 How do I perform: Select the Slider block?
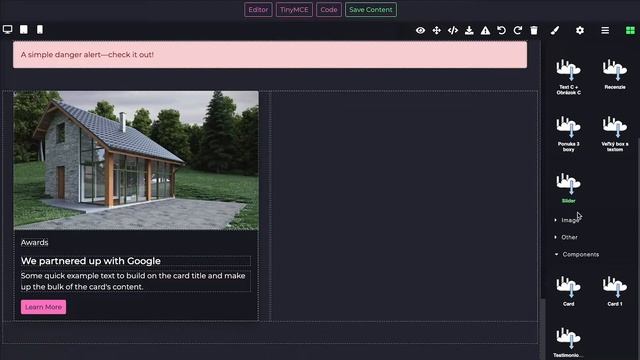[569, 188]
